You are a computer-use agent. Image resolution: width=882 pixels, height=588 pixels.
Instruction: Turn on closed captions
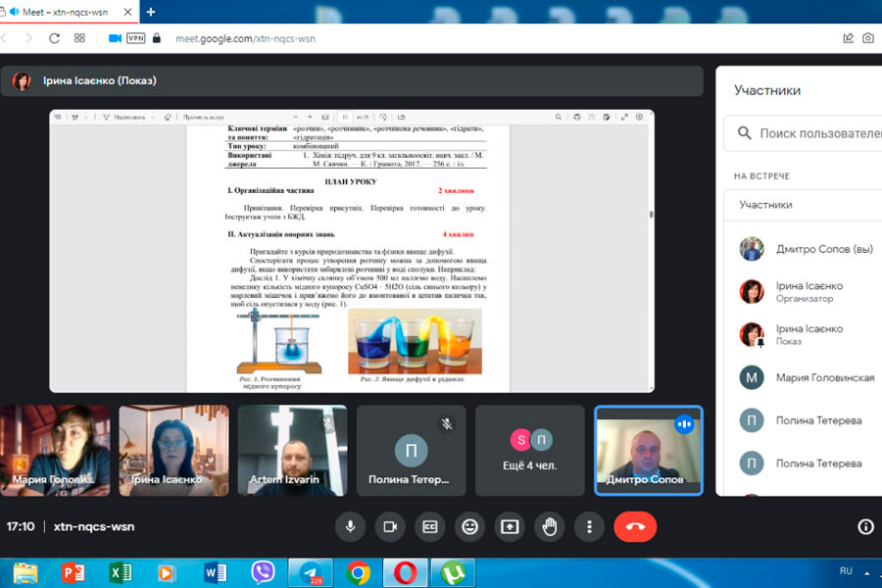click(x=430, y=526)
